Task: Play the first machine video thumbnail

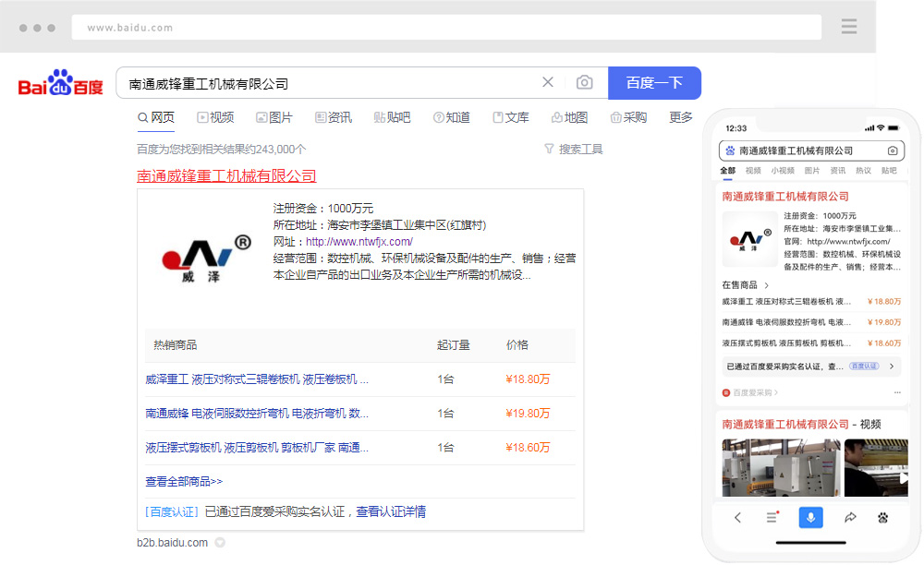Action: click(x=782, y=468)
